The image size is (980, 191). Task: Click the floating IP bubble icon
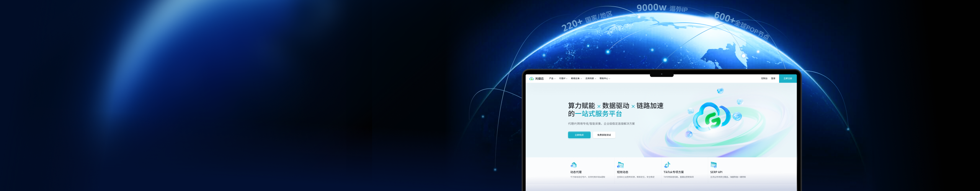[737, 117]
